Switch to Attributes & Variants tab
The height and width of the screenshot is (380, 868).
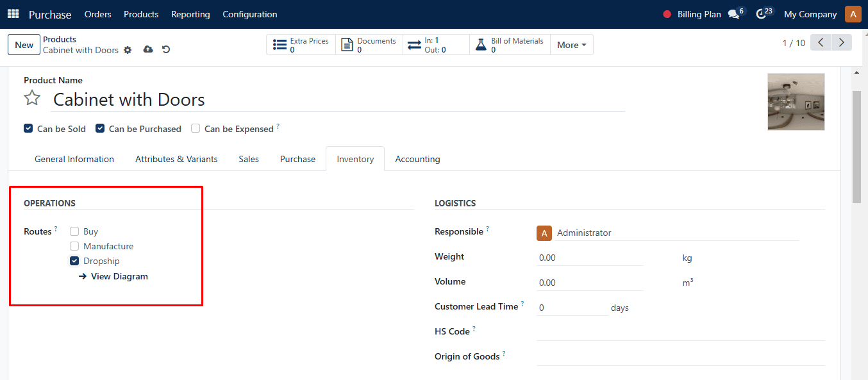(176, 159)
